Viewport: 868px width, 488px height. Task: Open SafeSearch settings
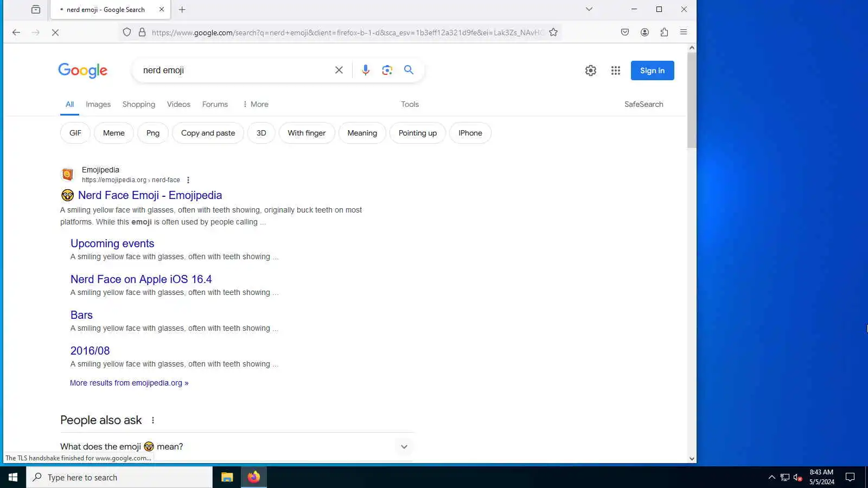click(x=643, y=104)
